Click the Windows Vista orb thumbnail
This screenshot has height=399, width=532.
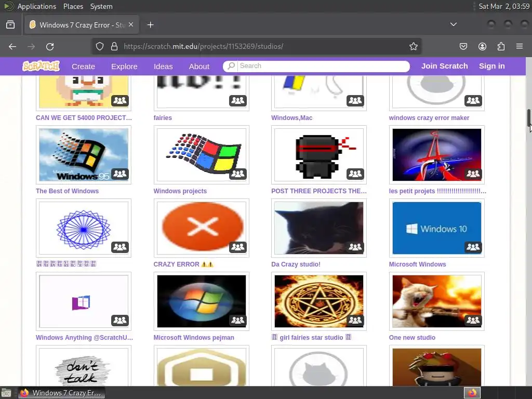[201, 301]
